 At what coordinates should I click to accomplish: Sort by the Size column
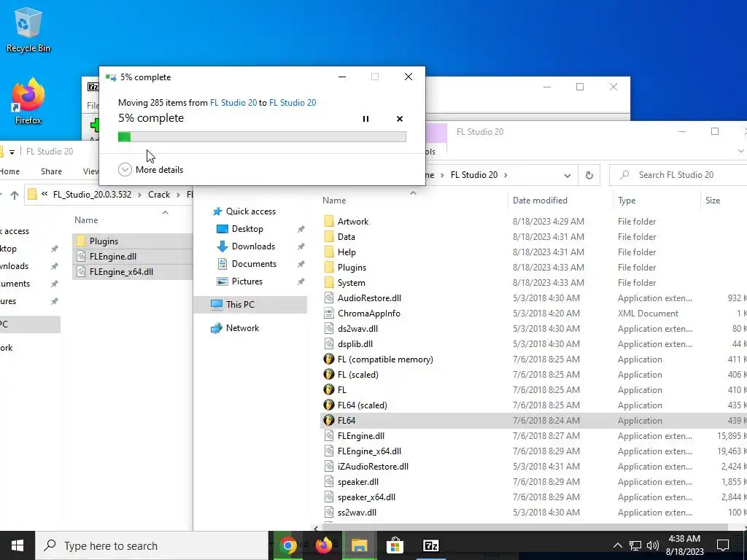point(713,201)
